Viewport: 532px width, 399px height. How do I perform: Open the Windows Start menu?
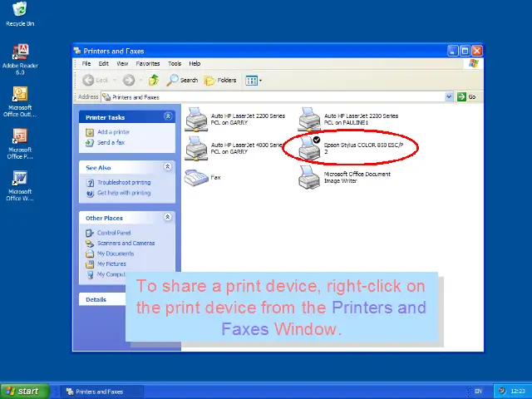25,392
